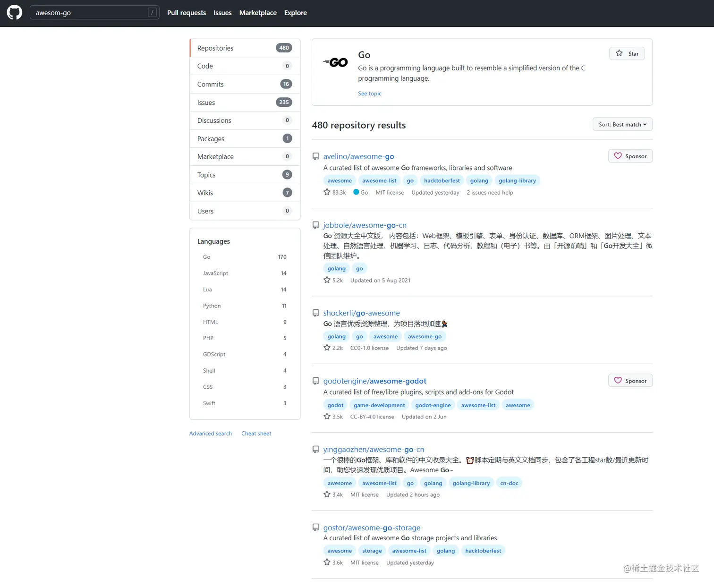Open Issues in top navigation
714x588 pixels.
(x=222, y=13)
